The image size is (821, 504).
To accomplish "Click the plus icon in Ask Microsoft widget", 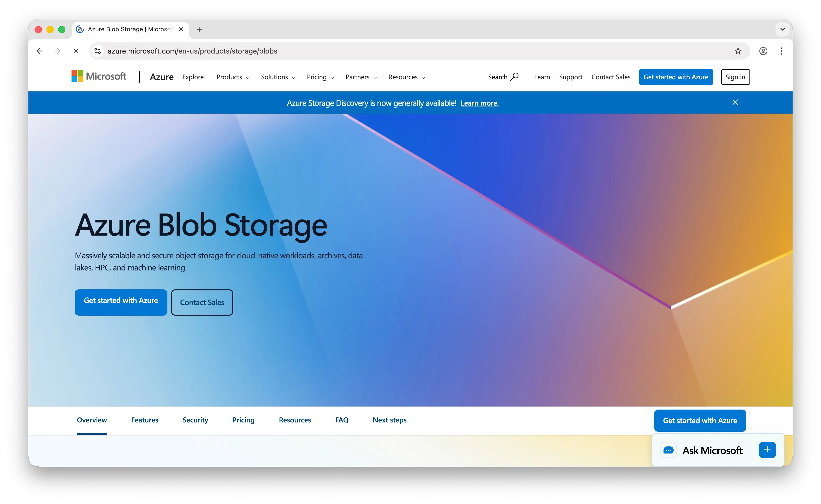I will click(767, 450).
